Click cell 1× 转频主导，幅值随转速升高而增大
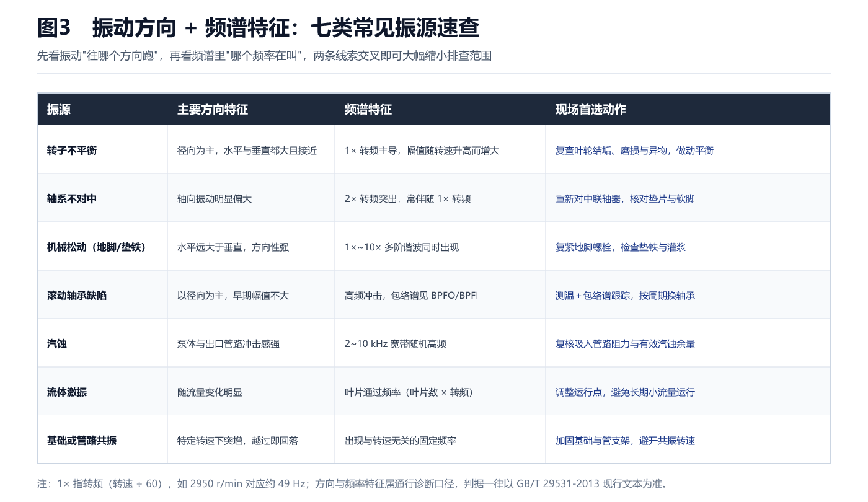 coord(422,151)
